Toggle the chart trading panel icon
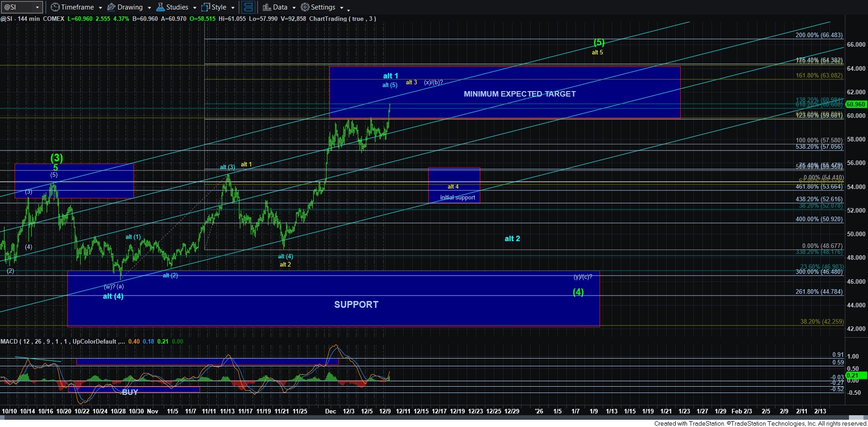Image resolution: width=868 pixels, height=427 pixels. 248,7
